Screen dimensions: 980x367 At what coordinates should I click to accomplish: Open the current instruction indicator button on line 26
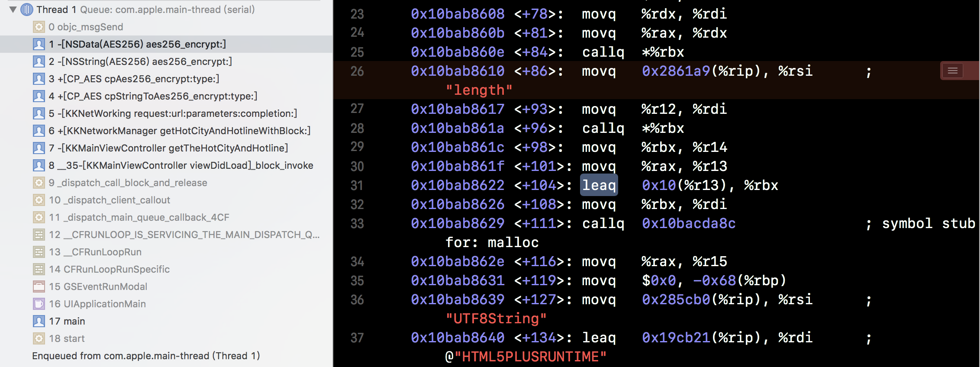952,71
